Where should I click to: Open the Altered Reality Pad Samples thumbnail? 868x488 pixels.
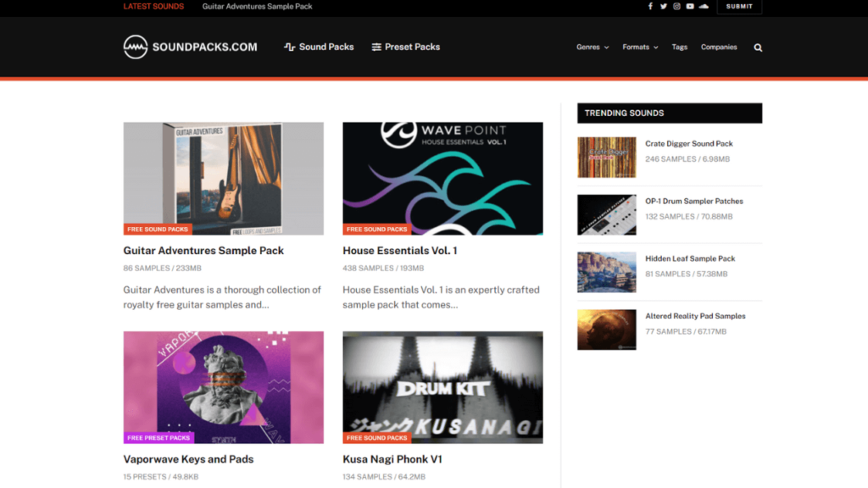click(x=607, y=330)
